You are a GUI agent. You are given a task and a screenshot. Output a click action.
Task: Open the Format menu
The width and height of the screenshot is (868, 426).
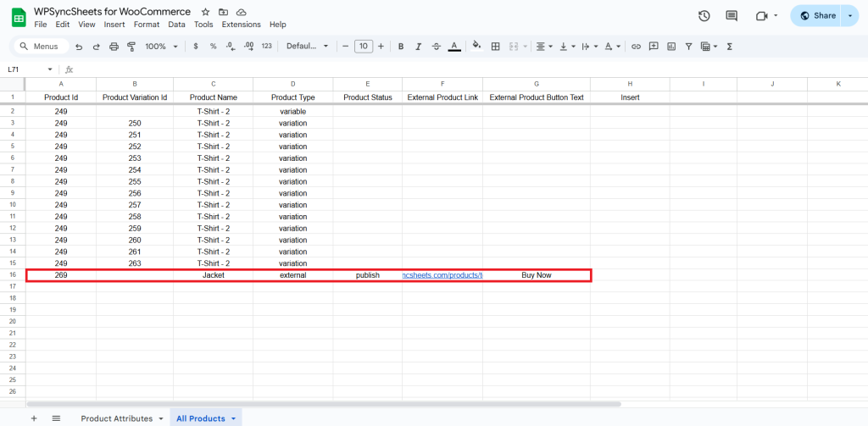pyautogui.click(x=147, y=25)
